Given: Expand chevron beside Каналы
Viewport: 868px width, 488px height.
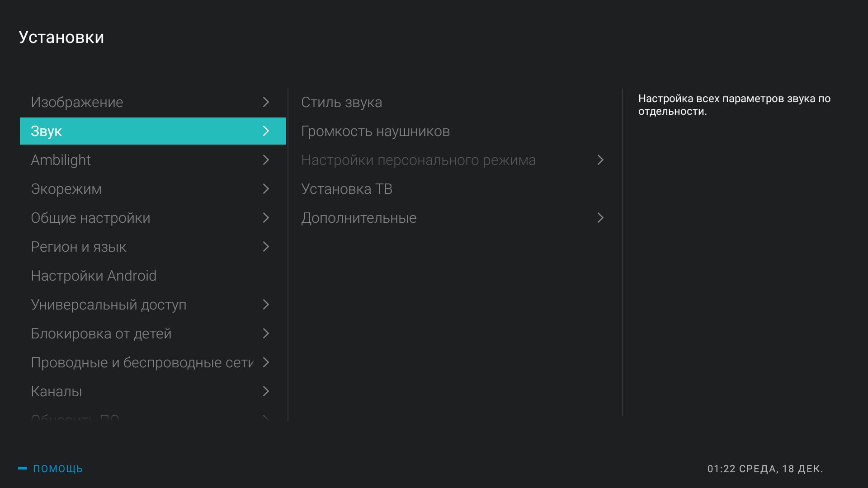Looking at the screenshot, I should coord(266,391).
